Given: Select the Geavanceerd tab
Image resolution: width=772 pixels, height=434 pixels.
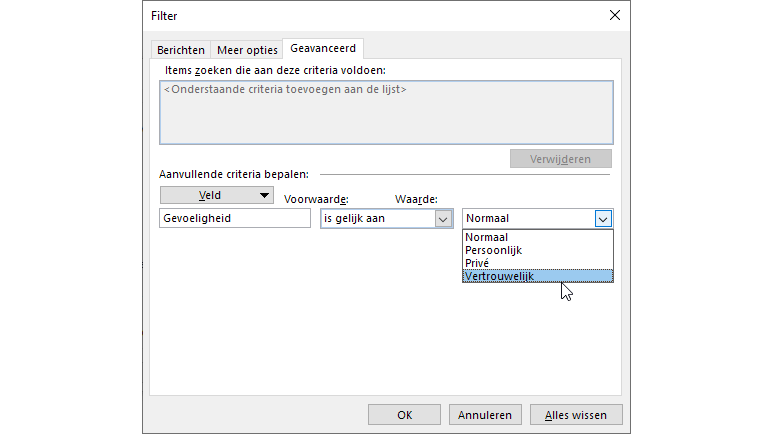Looking at the screenshot, I should (323, 48).
